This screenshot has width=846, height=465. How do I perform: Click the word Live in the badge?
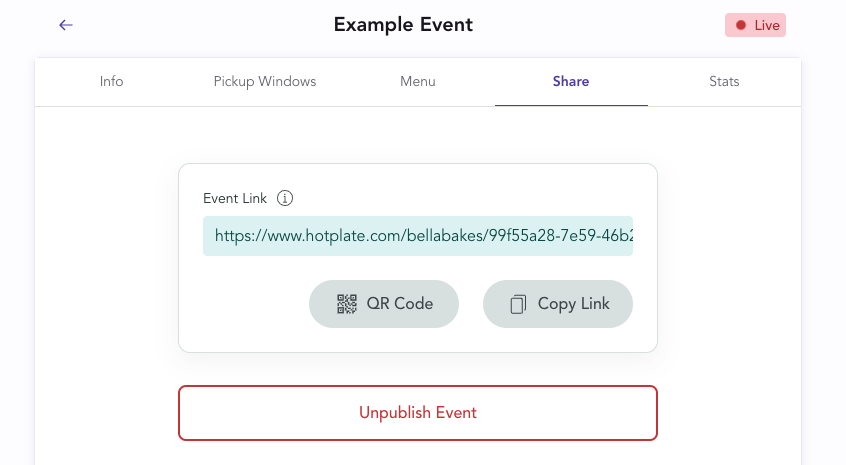point(767,25)
